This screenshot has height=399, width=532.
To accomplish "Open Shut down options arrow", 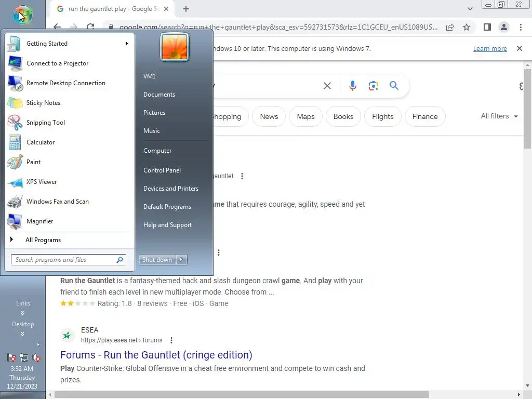I will (x=181, y=260).
